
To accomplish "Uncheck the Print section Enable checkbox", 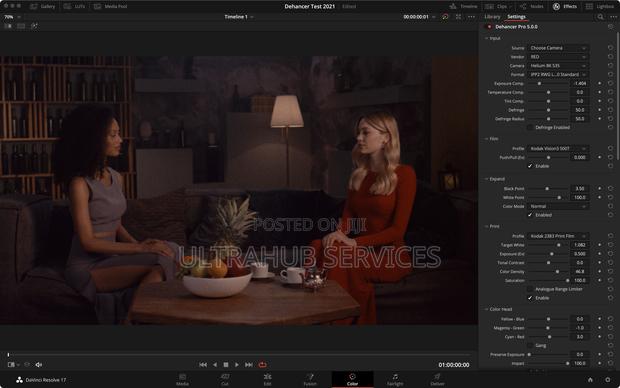I will pyautogui.click(x=530, y=298).
